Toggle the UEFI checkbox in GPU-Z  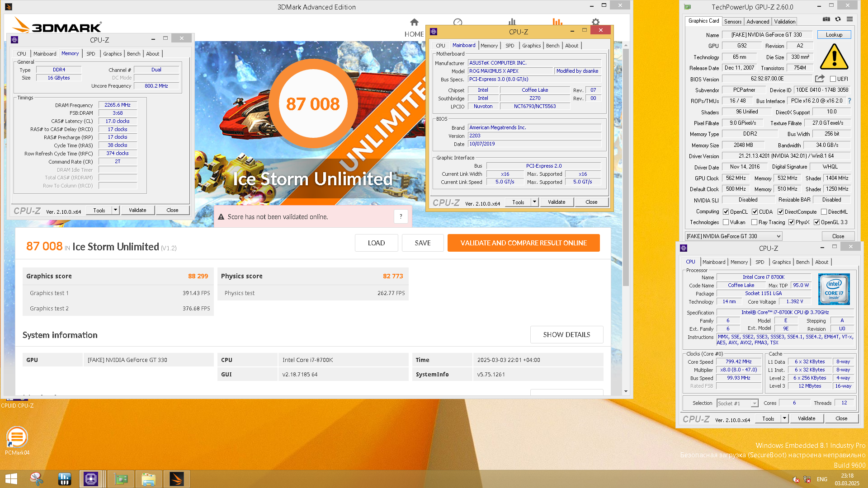click(833, 79)
